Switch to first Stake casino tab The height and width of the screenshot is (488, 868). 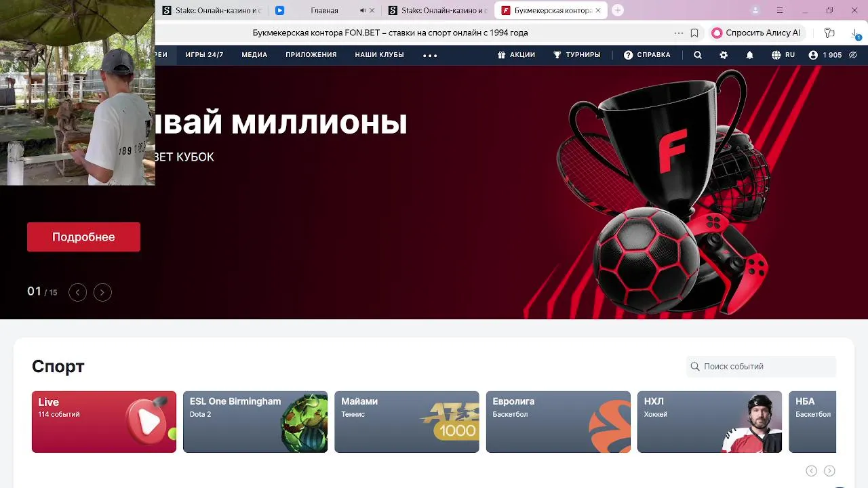212,10
